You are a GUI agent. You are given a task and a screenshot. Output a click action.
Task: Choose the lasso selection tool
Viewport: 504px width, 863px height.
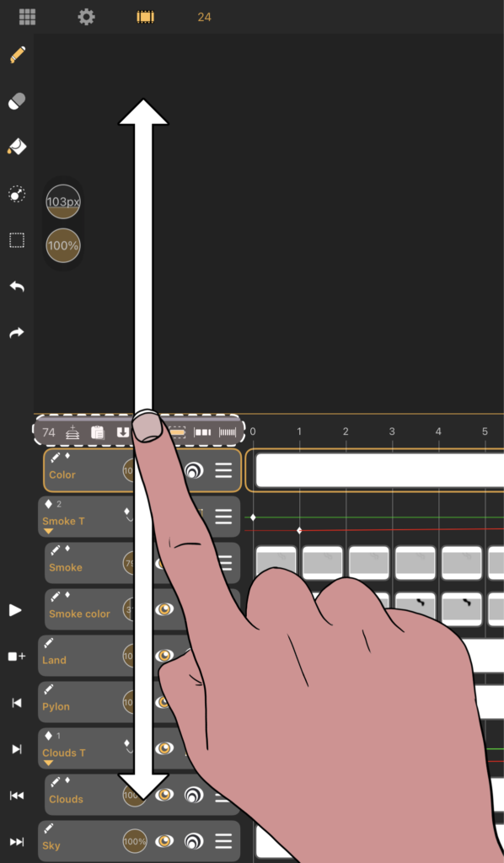pyautogui.click(x=17, y=195)
